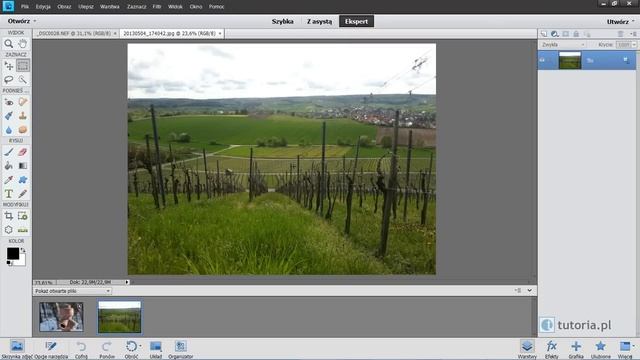Image resolution: width=640 pixels, height=360 pixels.
Task: Select the Spot Healing Brush tool
Action: 23,102
